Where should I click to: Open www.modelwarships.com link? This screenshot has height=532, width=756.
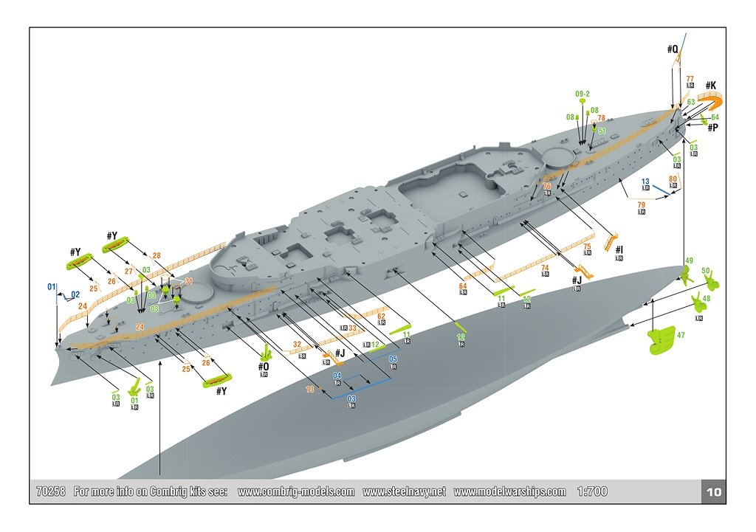pos(509,491)
